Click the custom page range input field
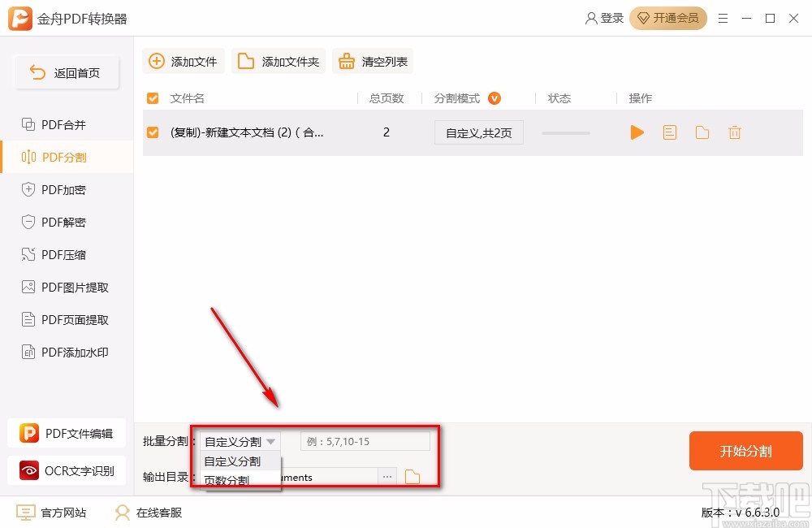812x528 pixels. click(365, 441)
